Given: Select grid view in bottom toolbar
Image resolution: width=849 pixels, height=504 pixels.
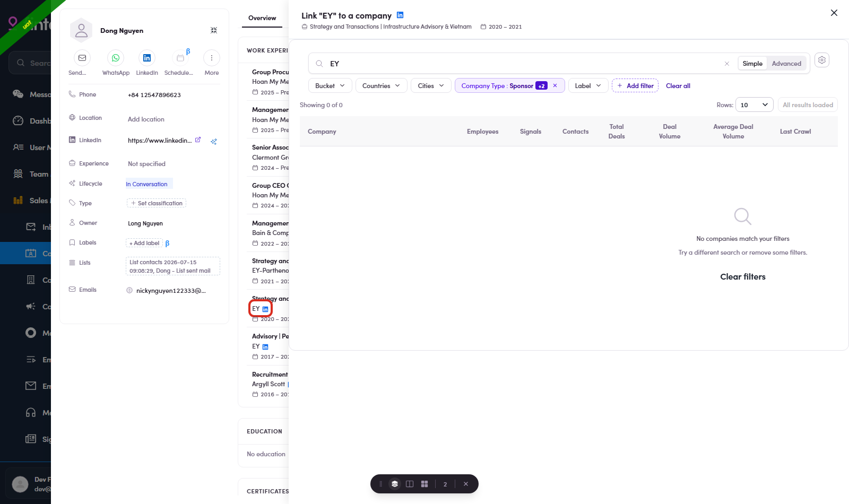Looking at the screenshot, I should click(x=424, y=484).
